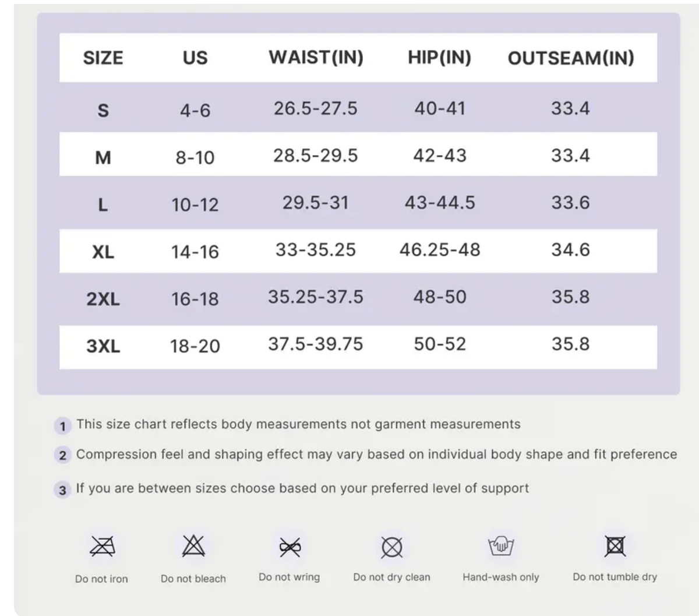
Task: Click the number 3 note badge
Action: point(62,490)
